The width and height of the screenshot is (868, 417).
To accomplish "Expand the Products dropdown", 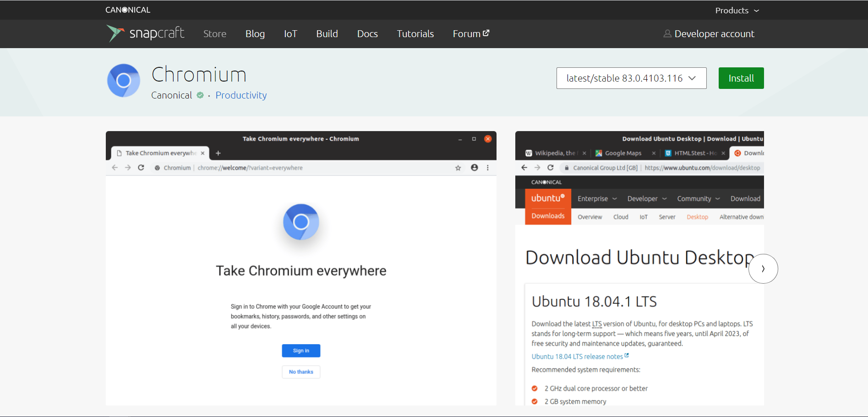I will [x=737, y=10].
